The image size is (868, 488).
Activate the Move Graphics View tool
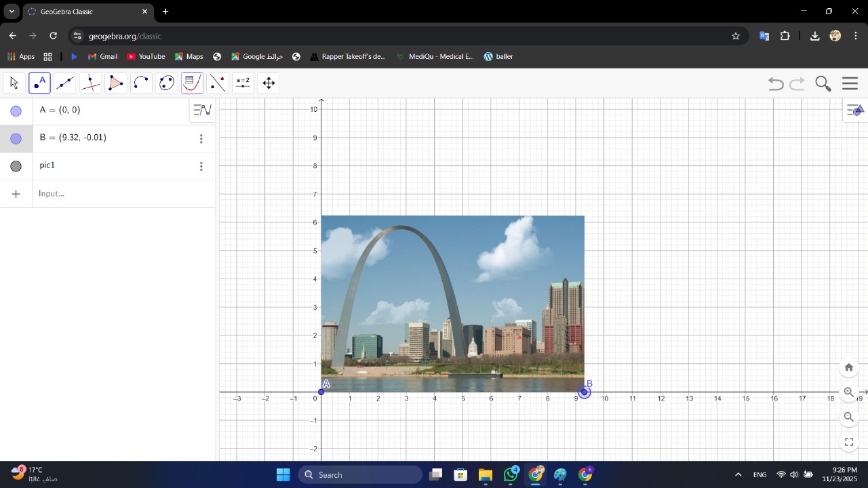[x=269, y=83]
